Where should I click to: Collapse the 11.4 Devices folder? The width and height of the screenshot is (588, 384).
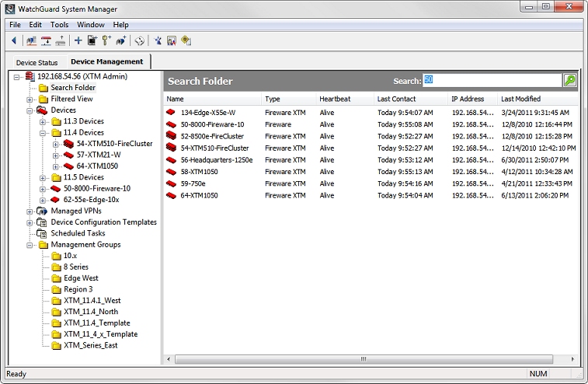pos(43,133)
